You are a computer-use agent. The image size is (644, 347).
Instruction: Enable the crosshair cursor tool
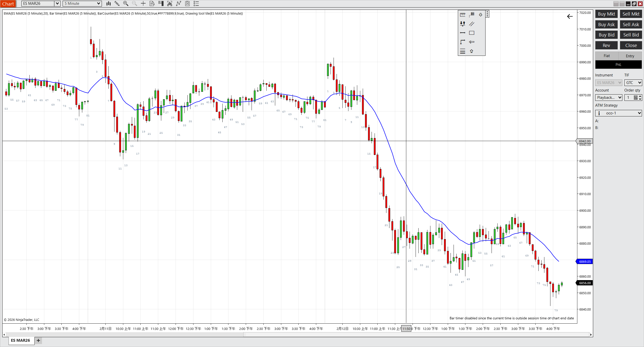[x=143, y=4]
